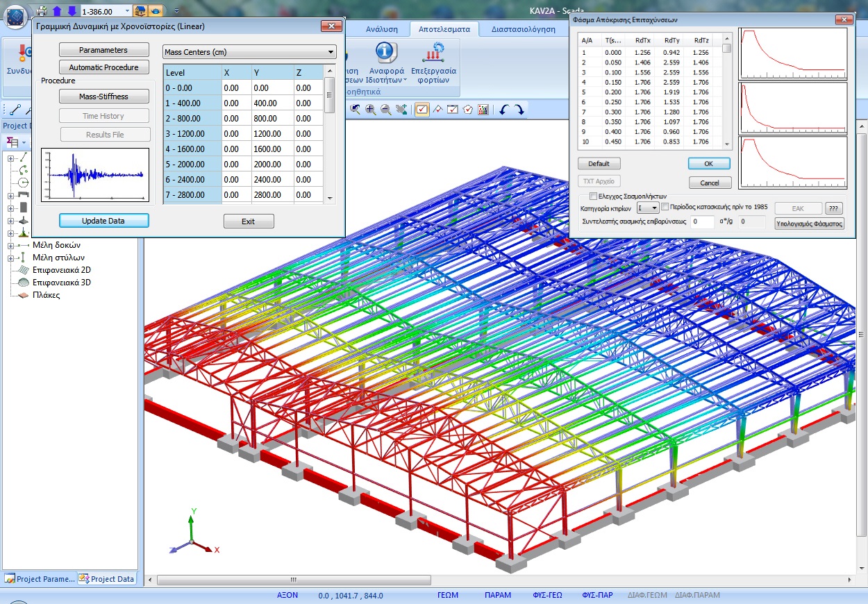The image size is (868, 604).
Task: Click the Υπολογισμός Φάσματος button
Action: click(x=810, y=224)
